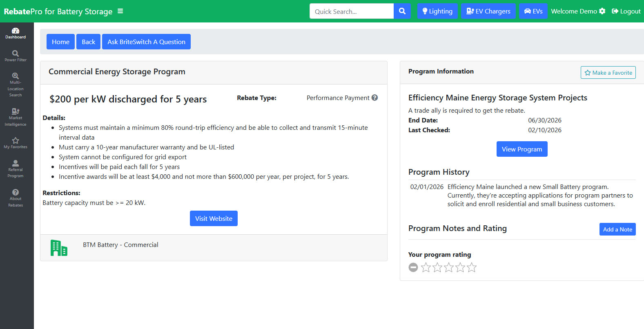Click the Add a Note button
Screen dimensions: 644x329
[617, 229]
